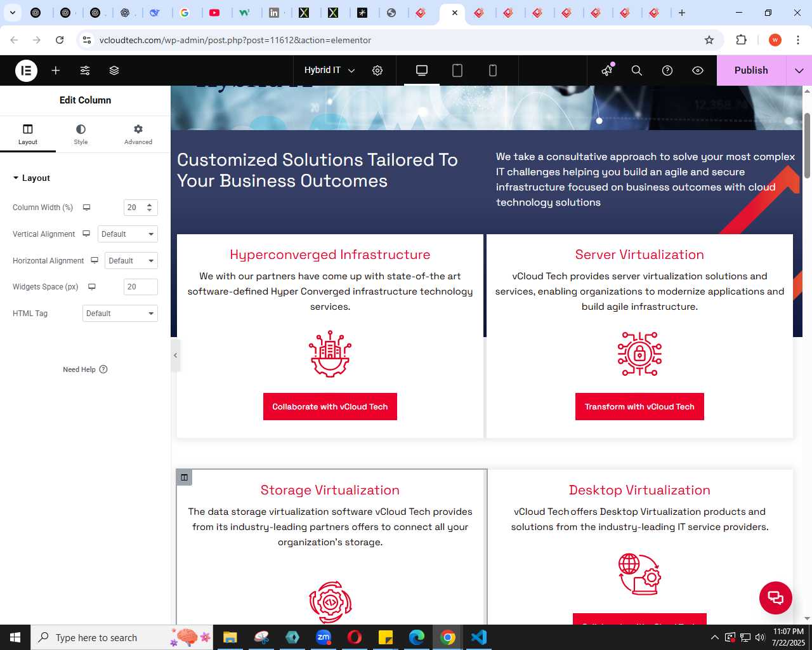Open the YouTube browser tab

click(215, 13)
